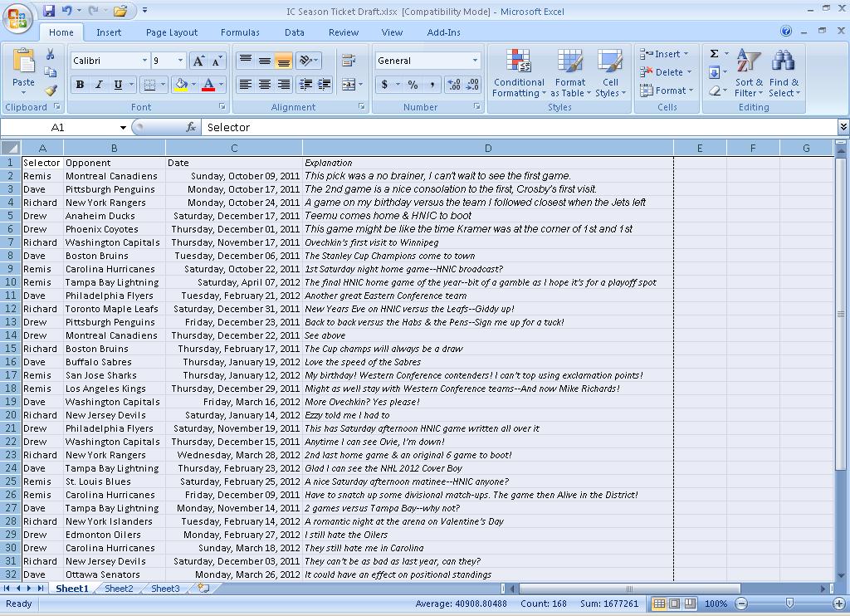
Task: Toggle Wrap Text for selected cells
Action: coord(348,61)
